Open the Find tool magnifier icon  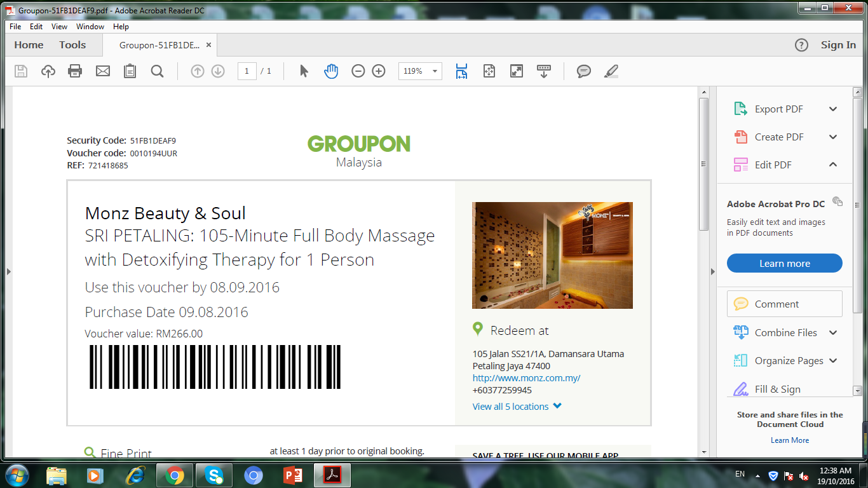click(x=156, y=71)
